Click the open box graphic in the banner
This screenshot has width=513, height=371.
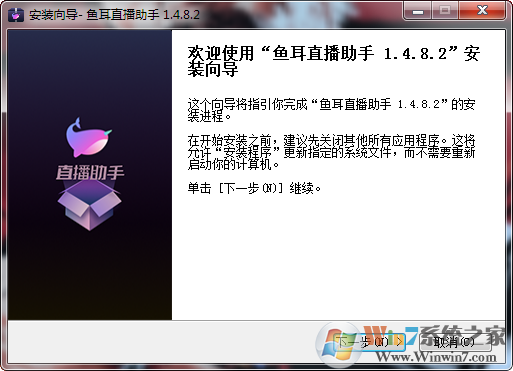[89, 205]
